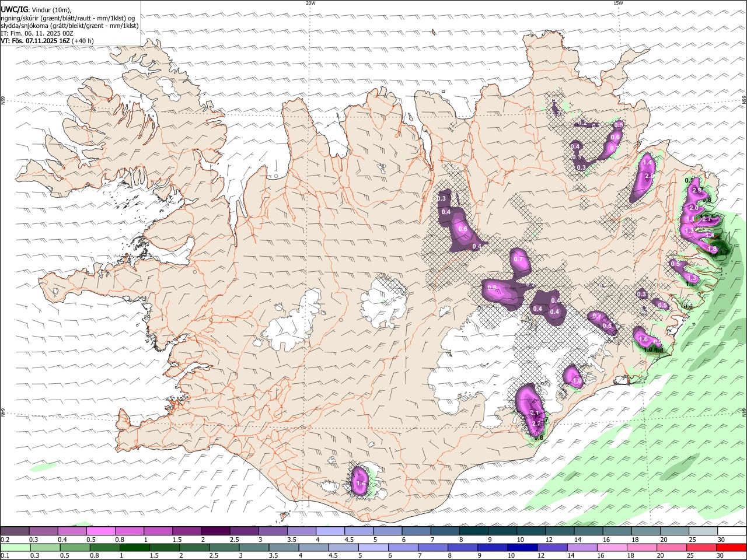Click the 'UWC/IG' title text

click(15, 9)
